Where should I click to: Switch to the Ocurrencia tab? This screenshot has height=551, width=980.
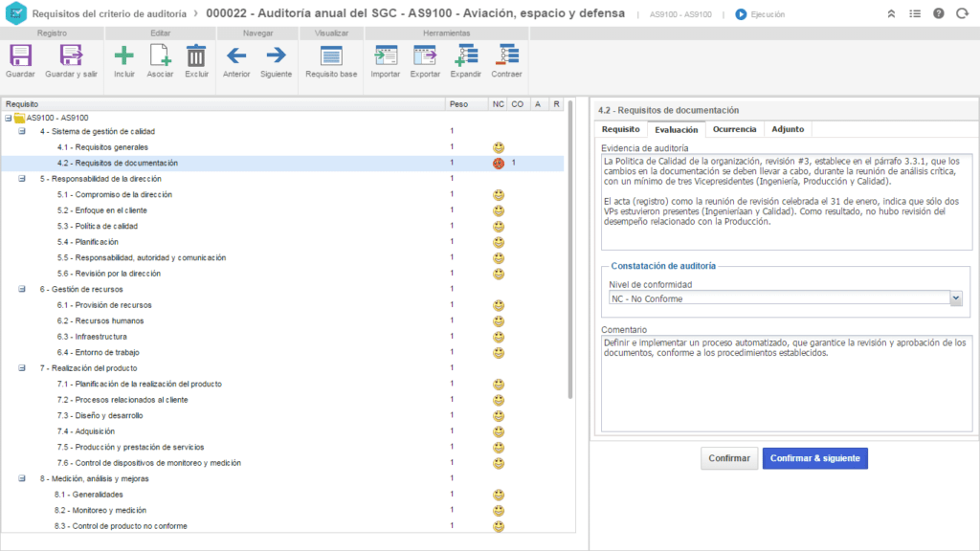[734, 129]
